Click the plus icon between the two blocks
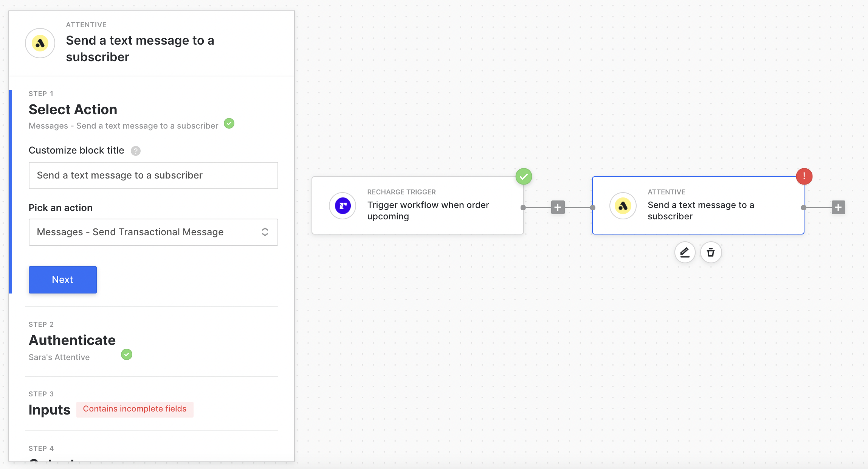The image size is (868, 469). [x=558, y=207]
